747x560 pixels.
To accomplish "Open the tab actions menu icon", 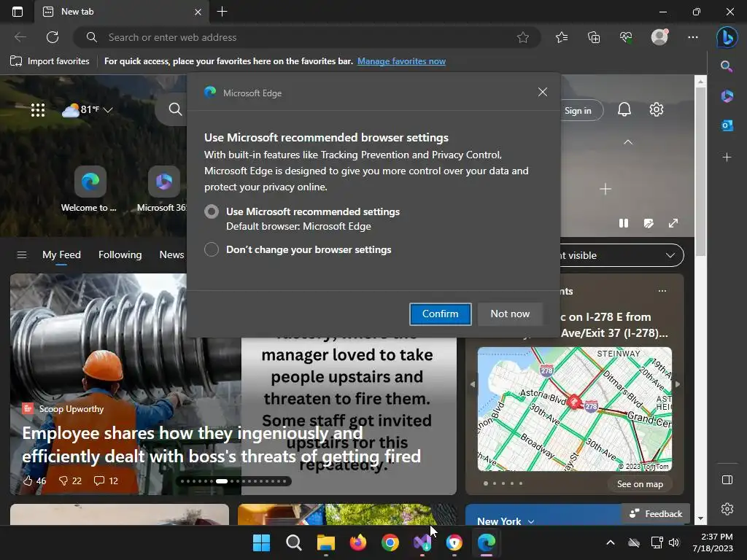I will pyautogui.click(x=18, y=12).
